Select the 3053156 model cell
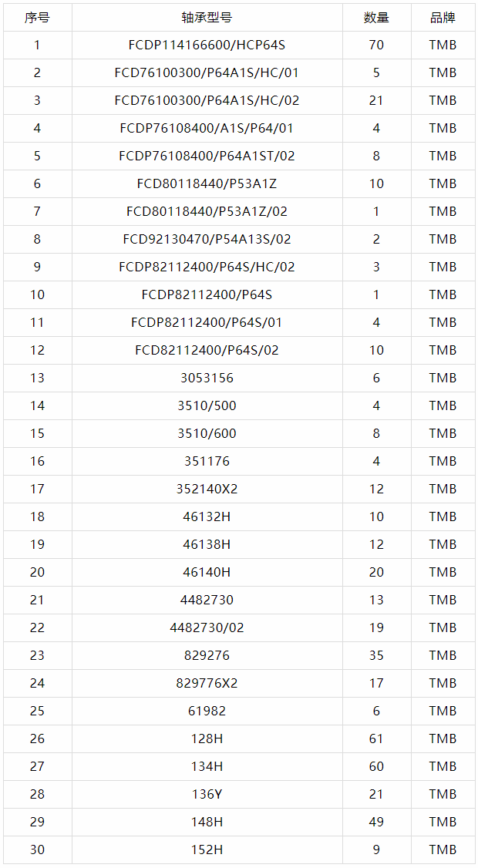478x868 pixels. click(x=207, y=378)
